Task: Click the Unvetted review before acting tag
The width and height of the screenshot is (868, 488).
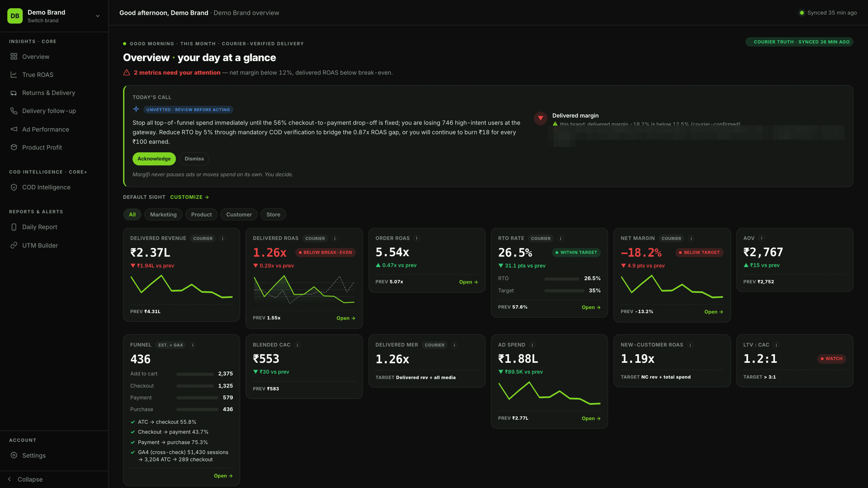Action: (188, 110)
